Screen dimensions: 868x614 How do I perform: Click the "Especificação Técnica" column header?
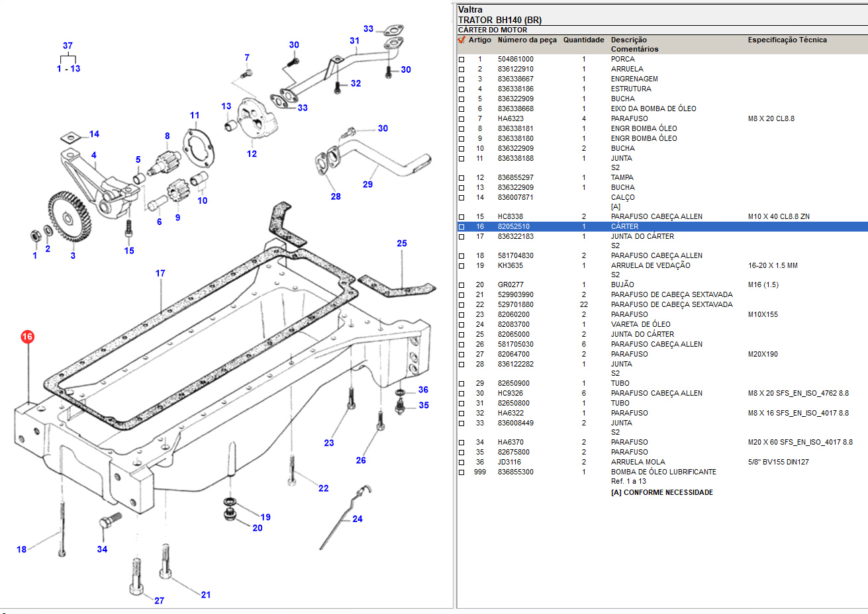787,40
